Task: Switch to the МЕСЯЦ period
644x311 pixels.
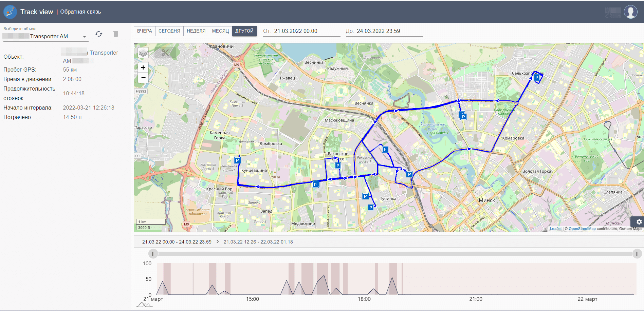Action: 220,31
